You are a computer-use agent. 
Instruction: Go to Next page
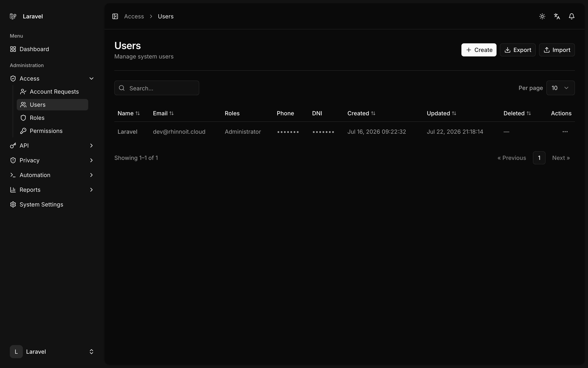[x=561, y=158]
